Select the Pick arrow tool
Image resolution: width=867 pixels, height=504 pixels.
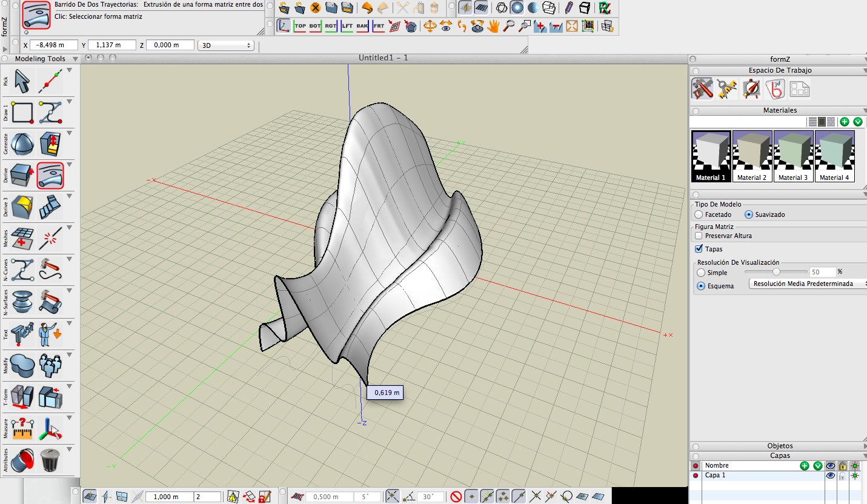(x=22, y=81)
